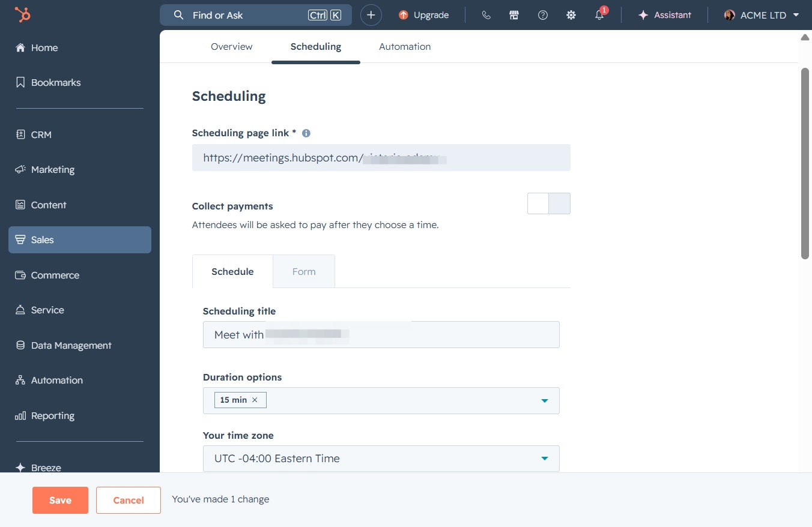Screen dimensions: 812x527
Task: Select the Scheduling tab
Action: 316,46
